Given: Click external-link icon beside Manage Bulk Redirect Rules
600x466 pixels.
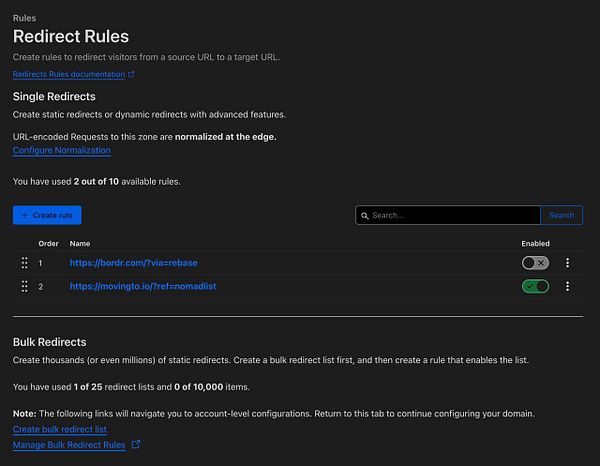Looking at the screenshot, I should click(136, 444).
